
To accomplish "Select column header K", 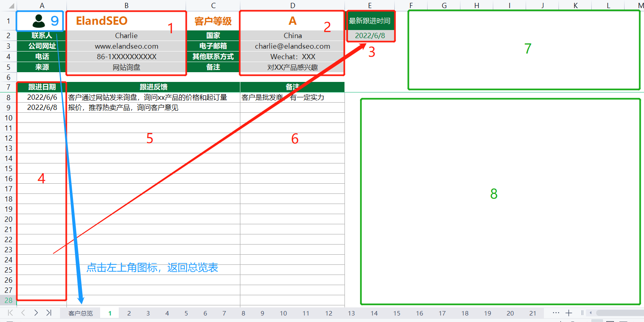I will pyautogui.click(x=576, y=5).
